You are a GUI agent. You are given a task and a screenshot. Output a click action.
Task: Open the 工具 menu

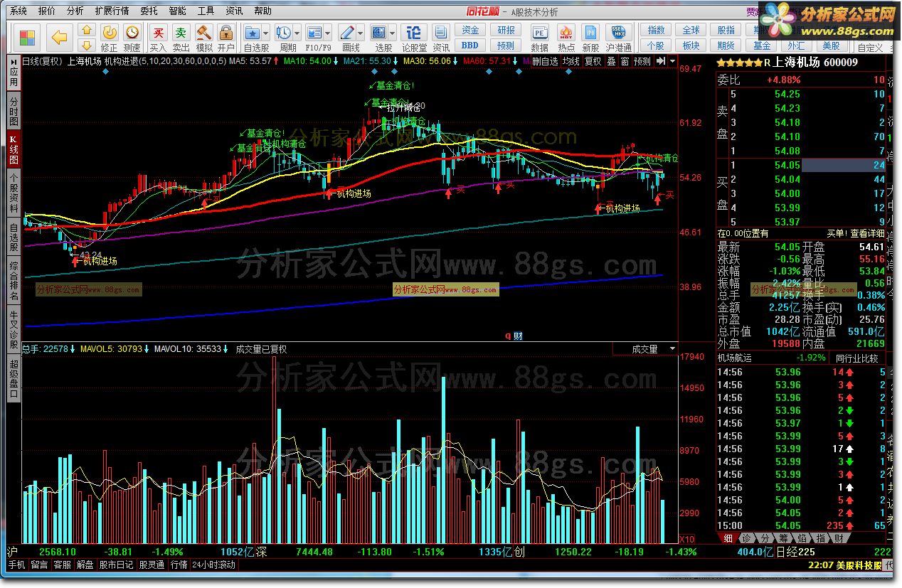(206, 11)
